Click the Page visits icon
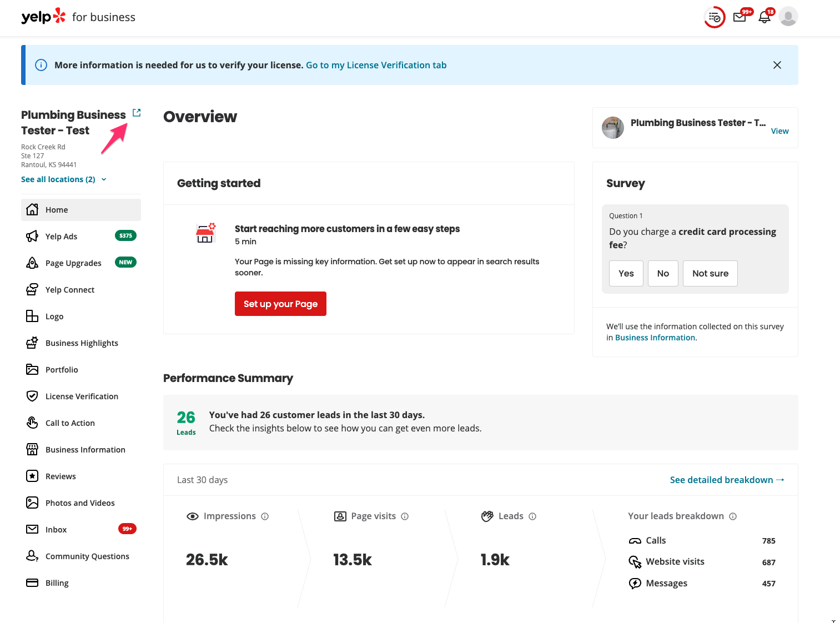Viewport: 840px width, 623px height. pyautogui.click(x=340, y=516)
